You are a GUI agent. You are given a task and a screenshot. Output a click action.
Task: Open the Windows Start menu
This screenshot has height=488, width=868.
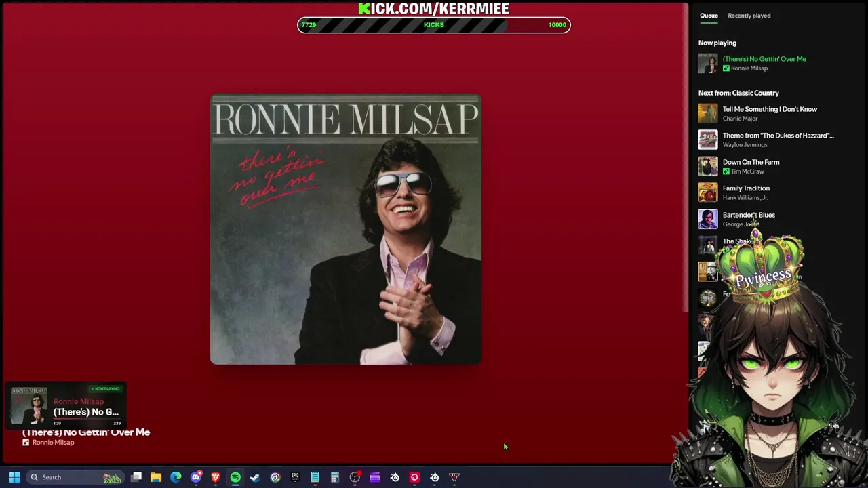click(14, 477)
